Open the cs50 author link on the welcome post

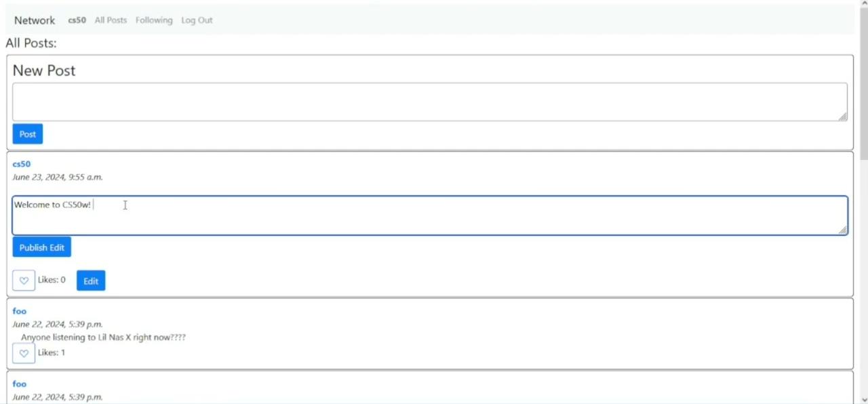pyautogui.click(x=22, y=164)
